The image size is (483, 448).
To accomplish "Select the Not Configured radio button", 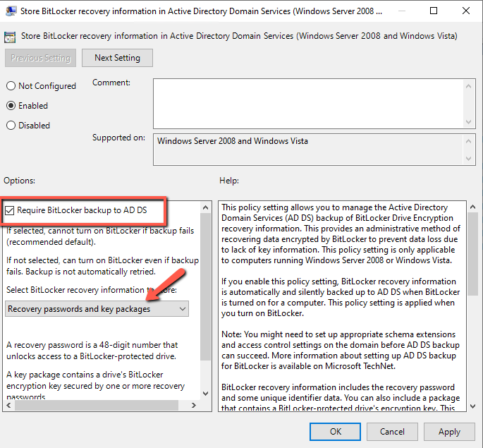I will tap(11, 86).
